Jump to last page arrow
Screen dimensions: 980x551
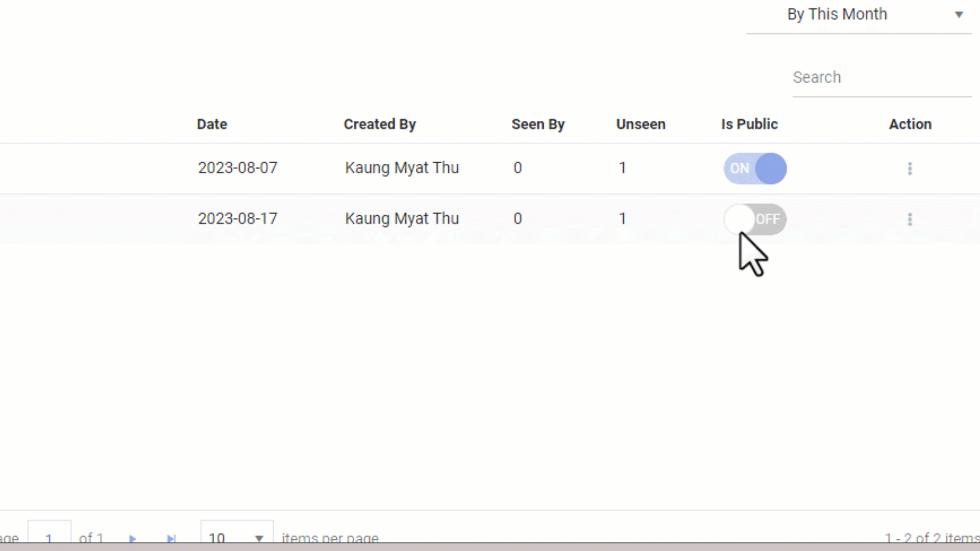(x=171, y=538)
